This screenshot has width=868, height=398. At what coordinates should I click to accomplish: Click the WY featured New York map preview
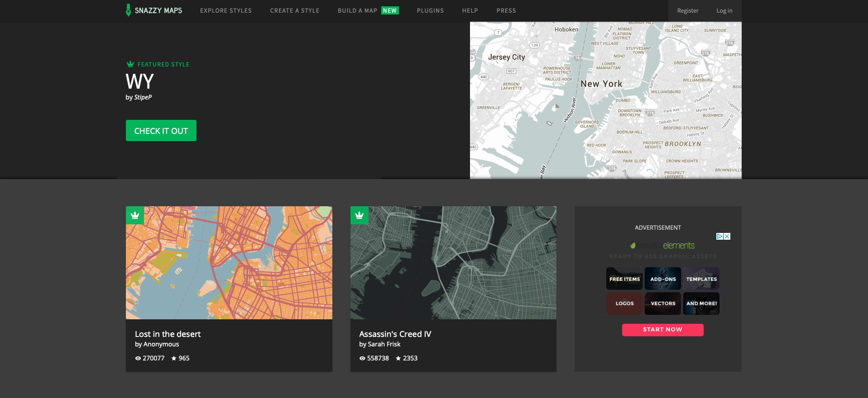(606, 100)
